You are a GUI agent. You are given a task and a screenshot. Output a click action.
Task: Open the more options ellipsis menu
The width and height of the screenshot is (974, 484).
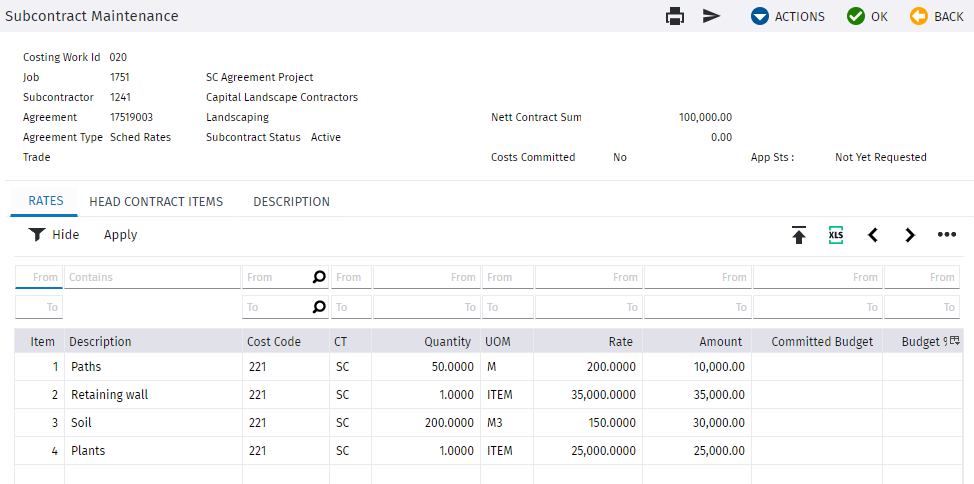pos(947,235)
